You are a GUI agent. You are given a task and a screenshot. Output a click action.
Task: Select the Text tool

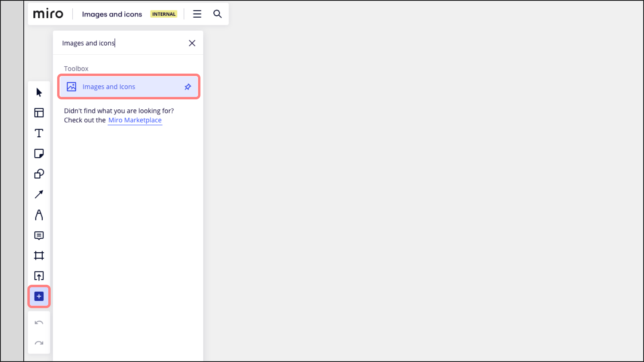pyautogui.click(x=39, y=133)
